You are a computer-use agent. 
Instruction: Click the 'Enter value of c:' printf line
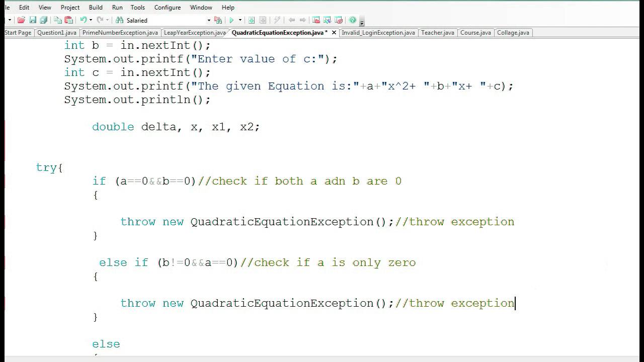pos(201,59)
